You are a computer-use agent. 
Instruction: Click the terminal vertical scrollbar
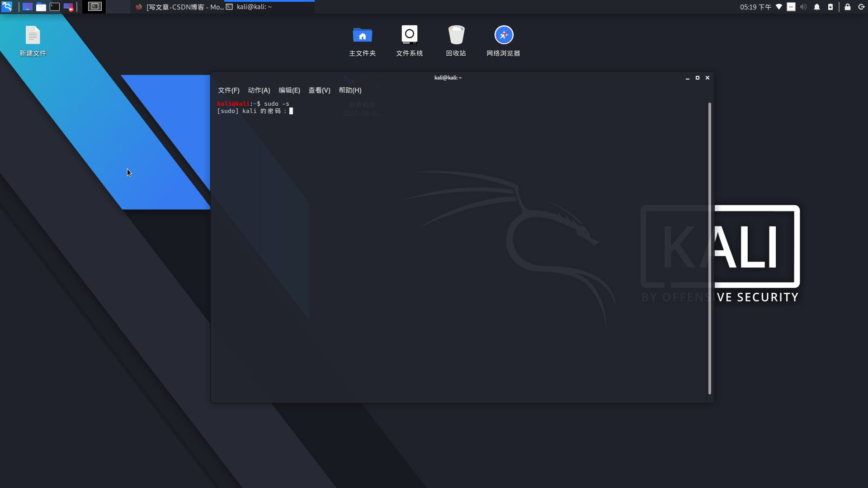point(710,249)
